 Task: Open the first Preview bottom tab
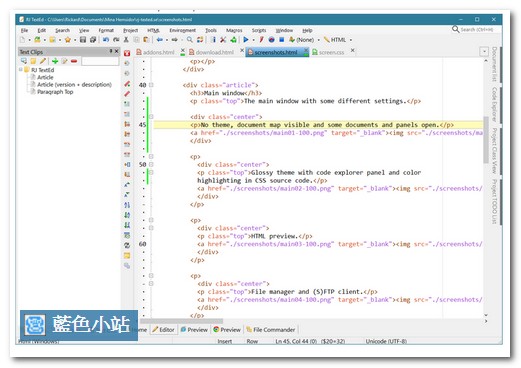(194, 330)
